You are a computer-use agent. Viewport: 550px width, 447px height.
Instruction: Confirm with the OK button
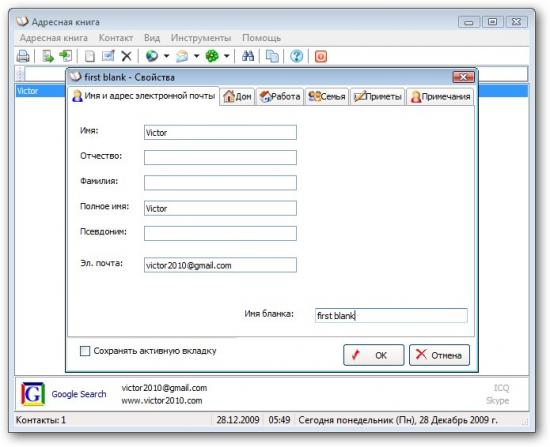(x=374, y=355)
